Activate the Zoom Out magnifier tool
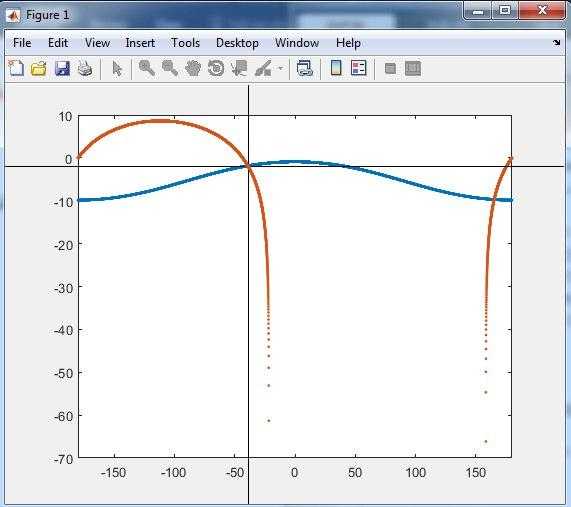 tap(170, 68)
